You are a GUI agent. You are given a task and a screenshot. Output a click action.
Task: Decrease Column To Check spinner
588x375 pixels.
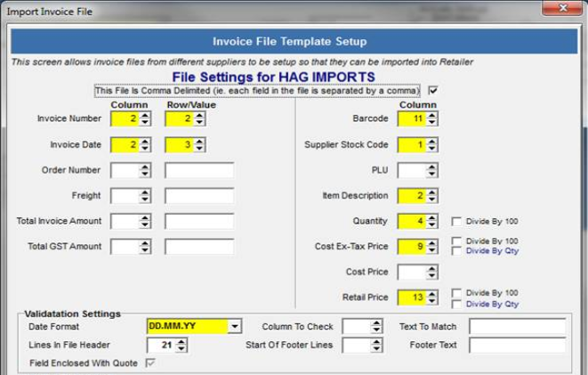click(376, 330)
